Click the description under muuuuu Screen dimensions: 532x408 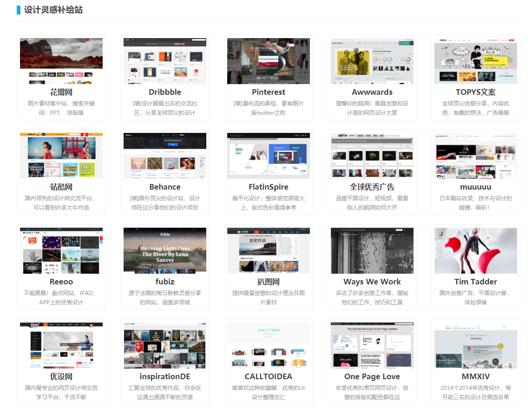pos(476,203)
